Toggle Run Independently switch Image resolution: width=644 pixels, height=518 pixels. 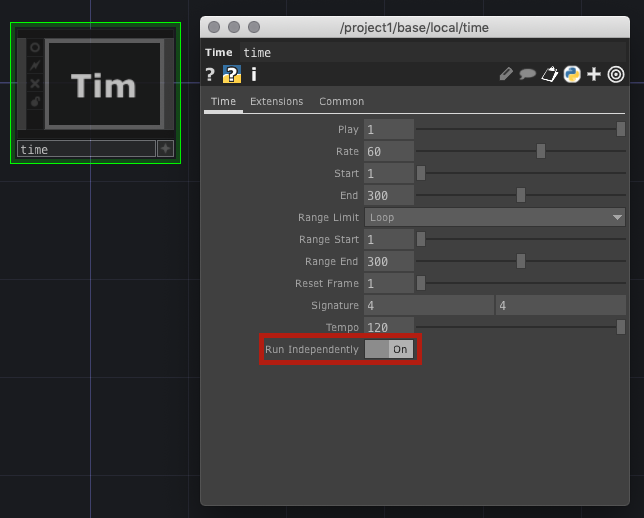click(389, 349)
